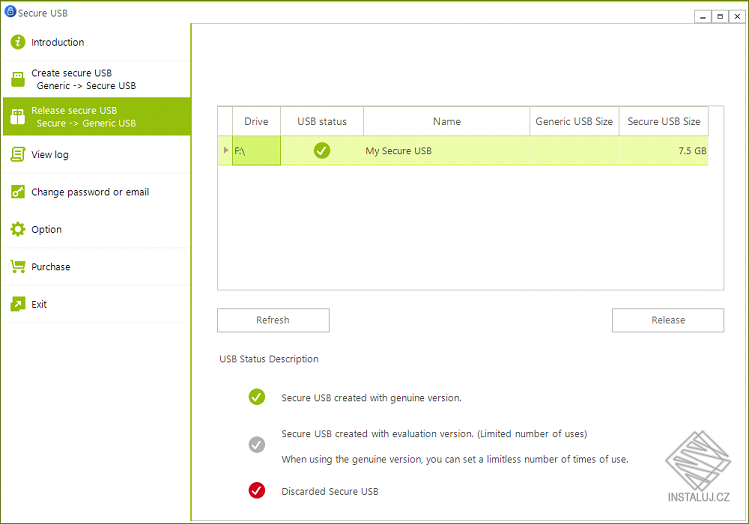This screenshot has height=524, width=749.
Task: Open Change password or email
Action: (96, 192)
